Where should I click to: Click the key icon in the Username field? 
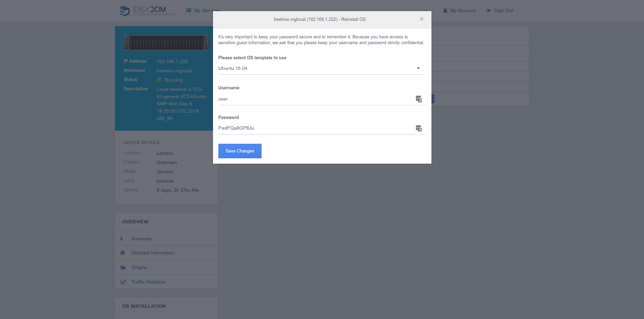pyautogui.click(x=418, y=99)
